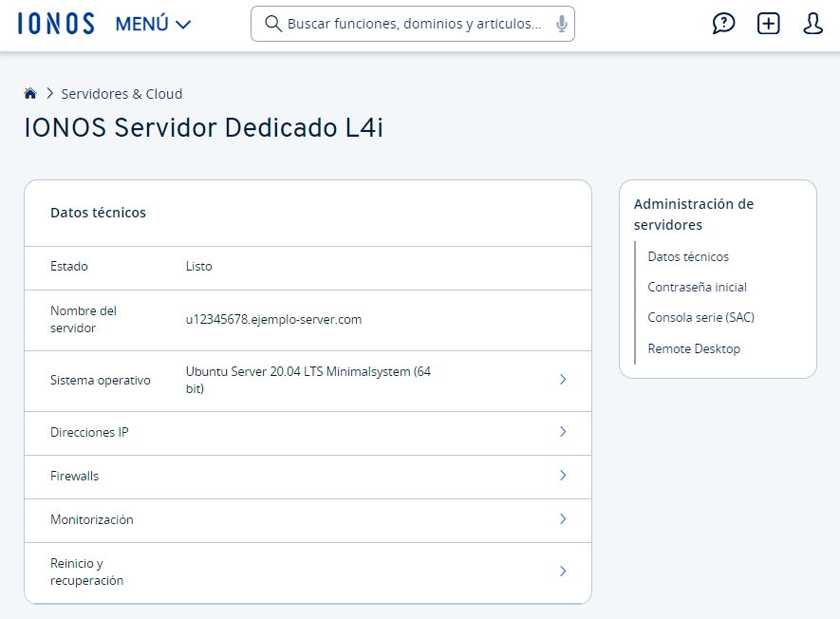
Task: Select Ubuntu Server 20.04 LTS value text
Action: (x=308, y=380)
